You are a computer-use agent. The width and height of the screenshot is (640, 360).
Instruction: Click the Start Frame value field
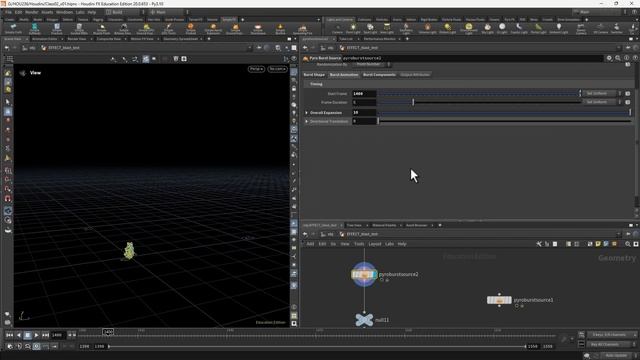364,93
